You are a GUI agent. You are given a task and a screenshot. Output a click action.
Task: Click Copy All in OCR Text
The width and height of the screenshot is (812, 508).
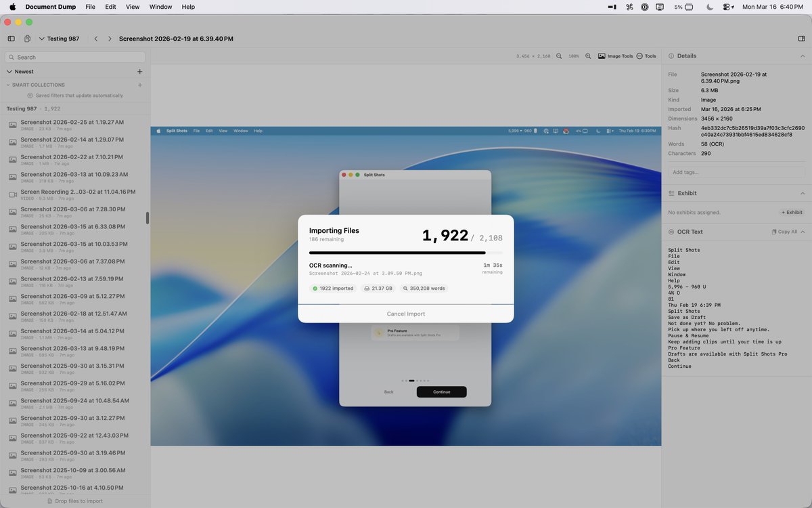pos(784,232)
